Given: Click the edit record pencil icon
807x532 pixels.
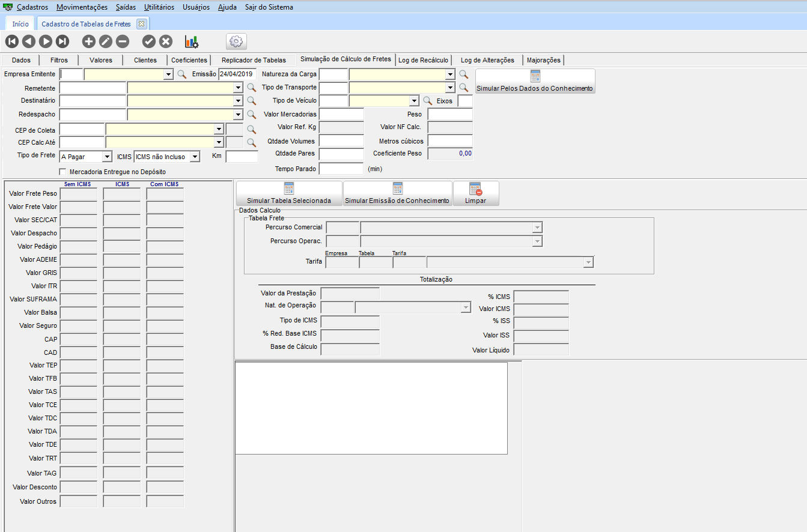Looking at the screenshot, I should pyautogui.click(x=105, y=41).
